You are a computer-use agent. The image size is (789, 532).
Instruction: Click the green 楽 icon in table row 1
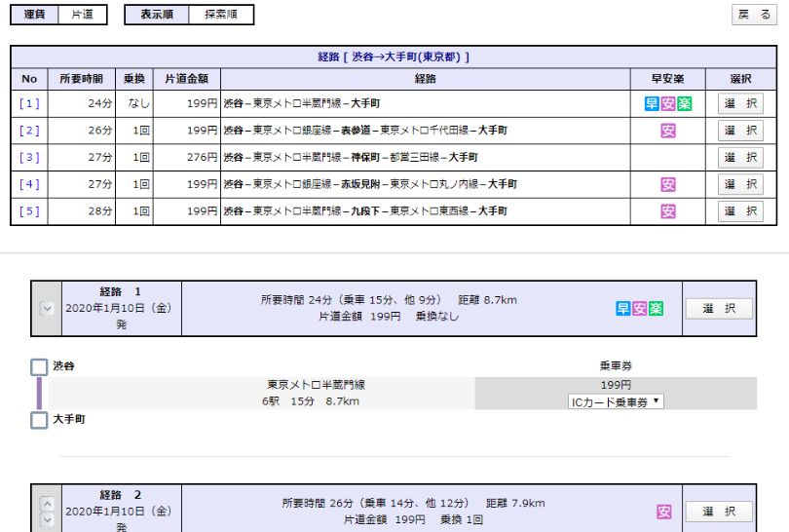click(x=684, y=104)
